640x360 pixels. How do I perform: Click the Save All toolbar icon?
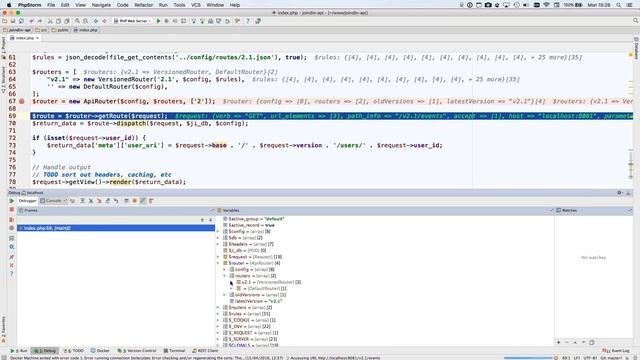point(13,21)
